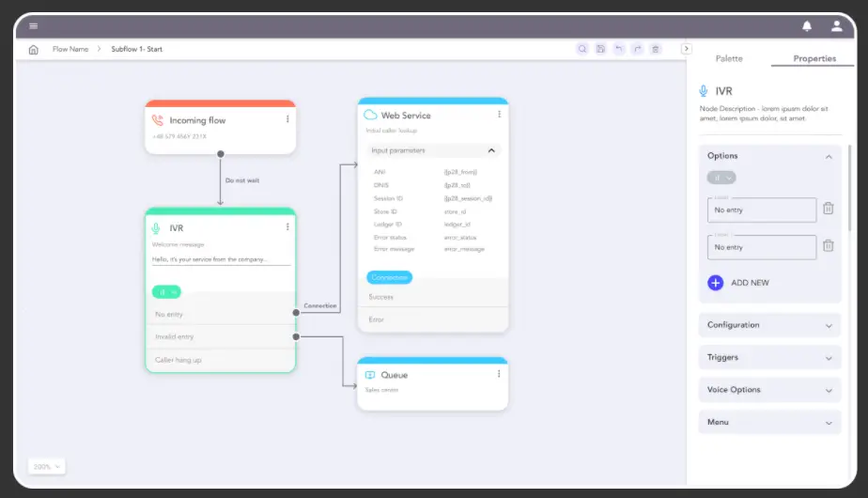The height and width of the screenshot is (498, 868).
Task: Click the Invalid entry output connector dot
Action: 296,336
